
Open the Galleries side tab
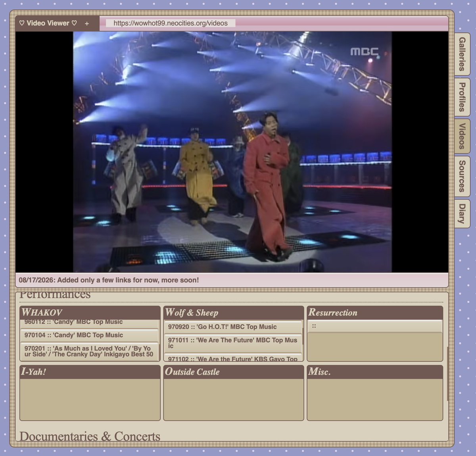[x=462, y=54]
